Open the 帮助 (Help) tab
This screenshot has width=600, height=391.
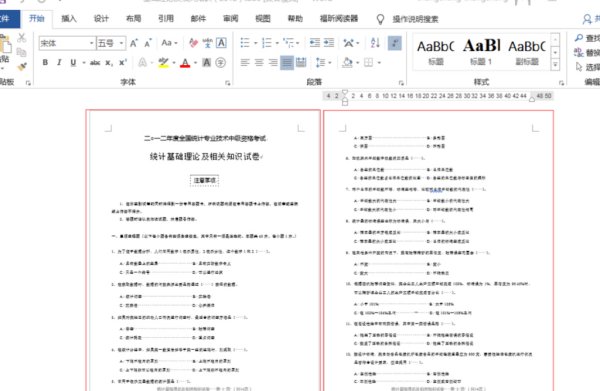295,18
